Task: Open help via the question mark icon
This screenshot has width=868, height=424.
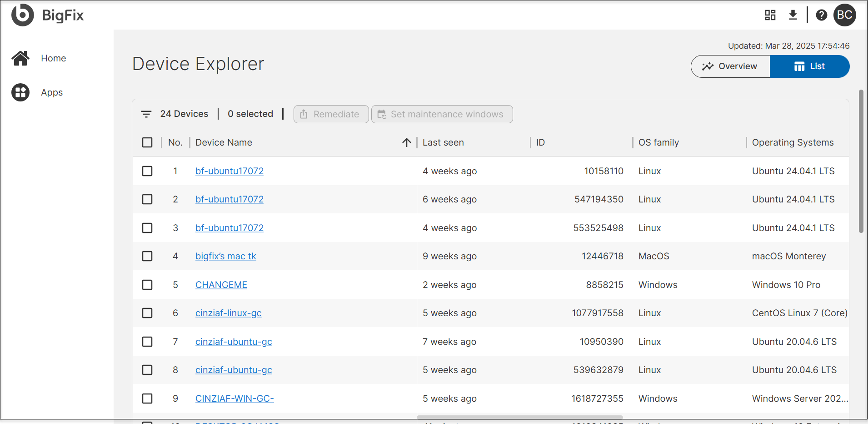Action: pyautogui.click(x=822, y=15)
